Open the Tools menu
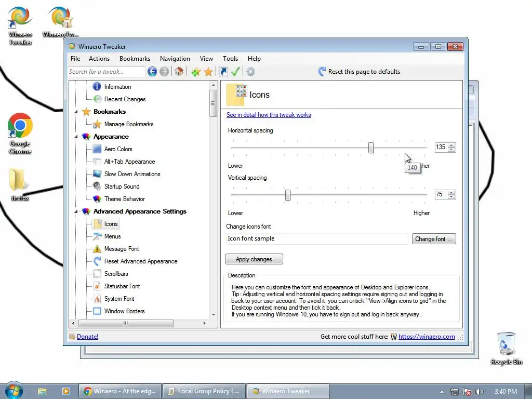The width and height of the screenshot is (532, 399). coord(230,59)
